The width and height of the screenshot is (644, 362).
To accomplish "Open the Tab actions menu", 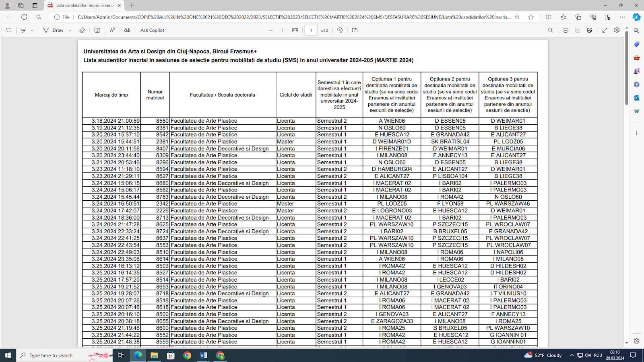I will pyautogui.click(x=35, y=5).
